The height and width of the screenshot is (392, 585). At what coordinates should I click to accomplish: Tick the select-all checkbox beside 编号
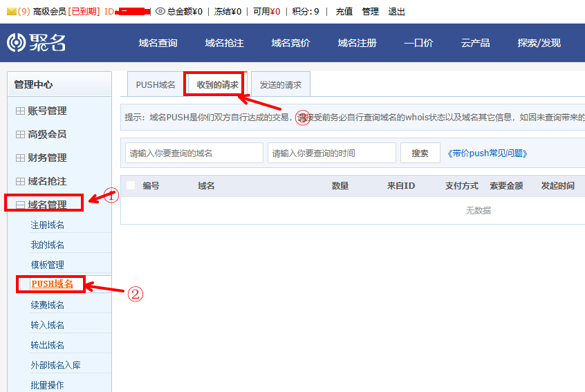[131, 185]
